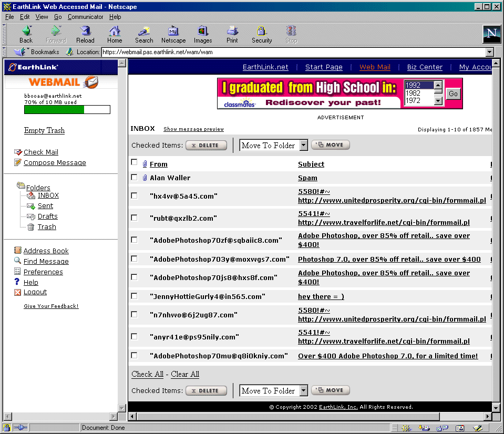Open the top Move To Folder dropdown

303,146
